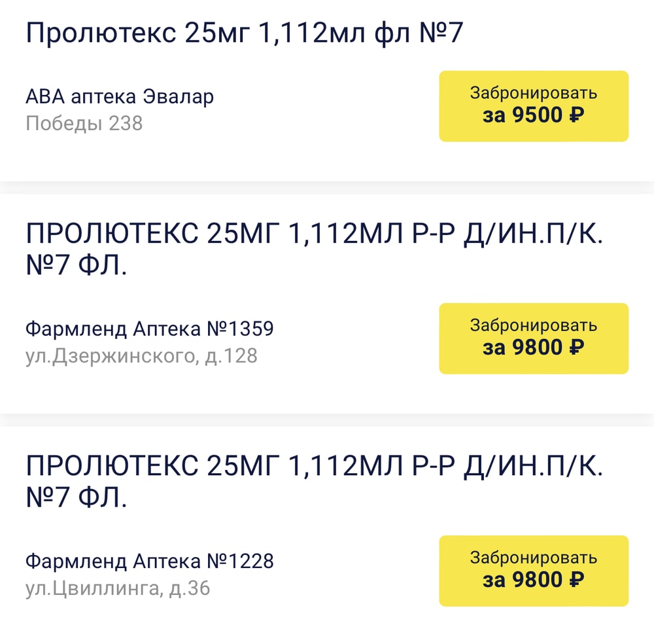Click the Победы 238 address
The height and width of the screenshot is (644, 654).
[84, 124]
